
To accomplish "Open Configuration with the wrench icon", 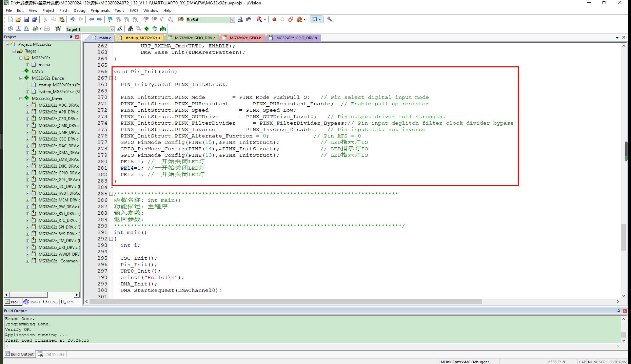I will (329, 19).
